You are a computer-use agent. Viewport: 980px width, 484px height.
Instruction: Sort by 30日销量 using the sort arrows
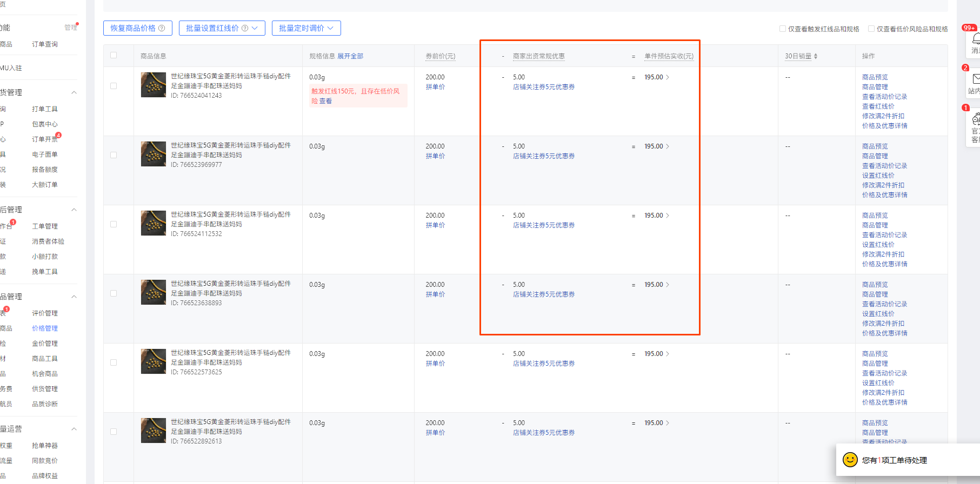[816, 56]
